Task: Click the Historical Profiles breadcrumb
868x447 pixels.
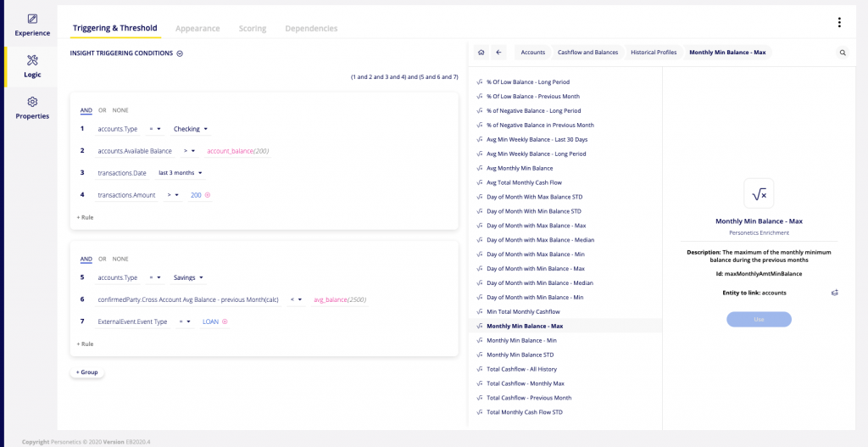Action: (x=654, y=53)
